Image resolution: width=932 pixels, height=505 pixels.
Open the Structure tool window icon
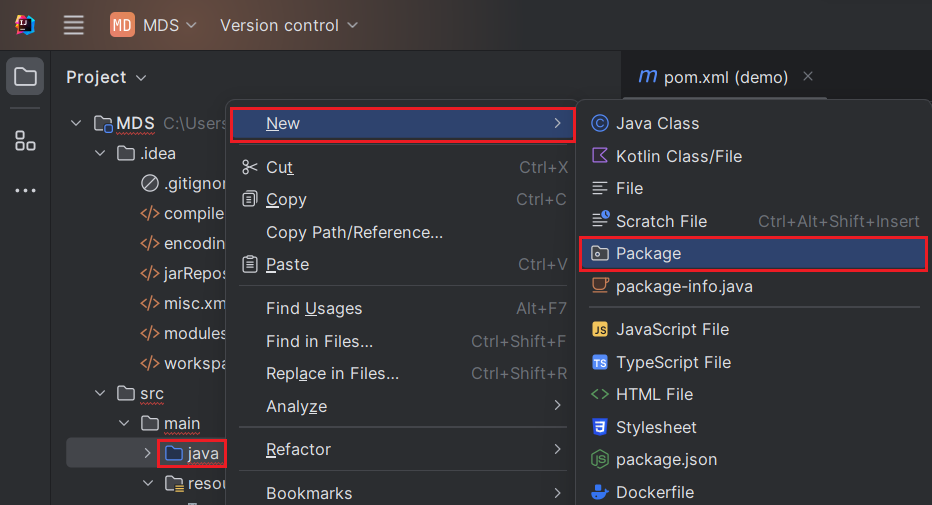[25, 141]
